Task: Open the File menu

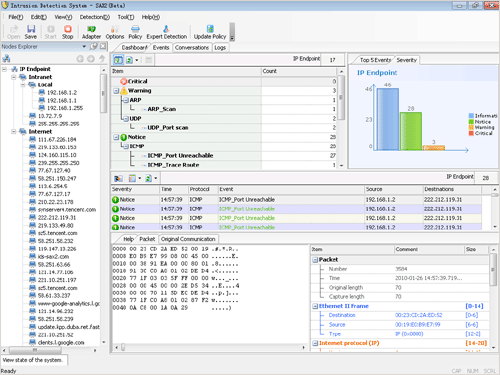Action: [x=16, y=17]
